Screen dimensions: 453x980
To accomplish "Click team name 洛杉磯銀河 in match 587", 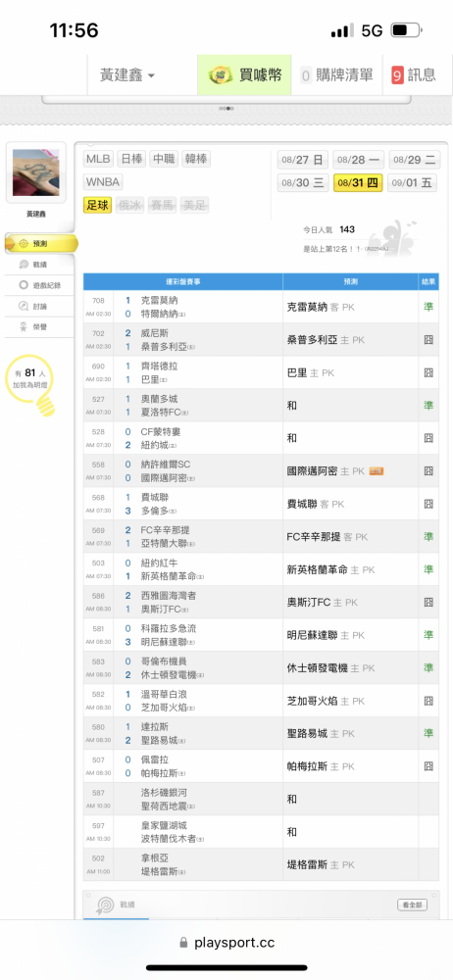I will (164, 793).
